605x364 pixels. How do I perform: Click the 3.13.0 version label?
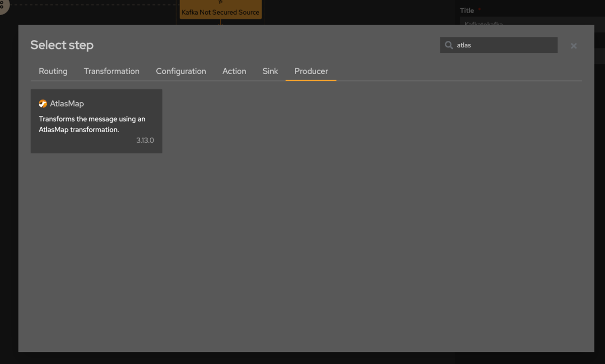[x=145, y=140]
